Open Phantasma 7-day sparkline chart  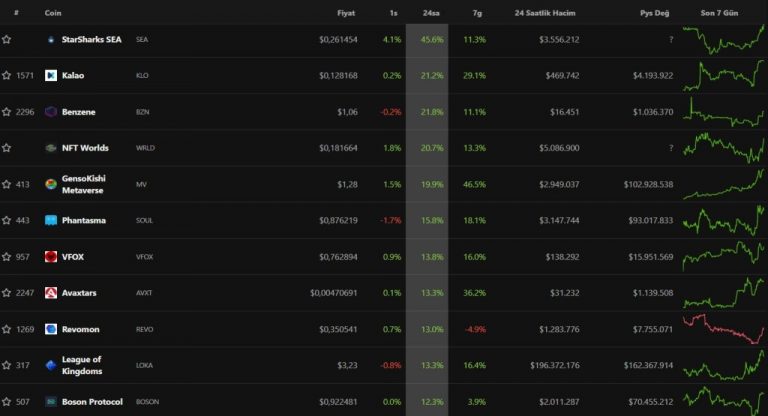[723, 220]
